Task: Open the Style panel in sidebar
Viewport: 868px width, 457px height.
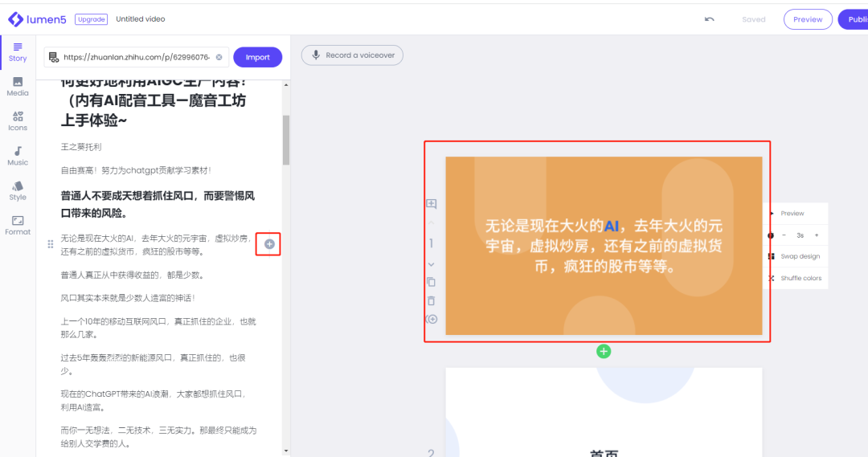Action: [x=18, y=191]
